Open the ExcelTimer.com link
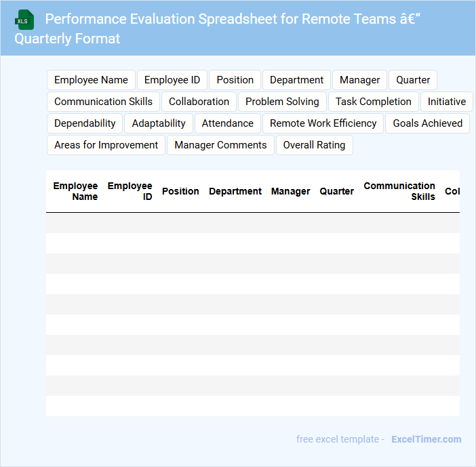 tap(426, 439)
